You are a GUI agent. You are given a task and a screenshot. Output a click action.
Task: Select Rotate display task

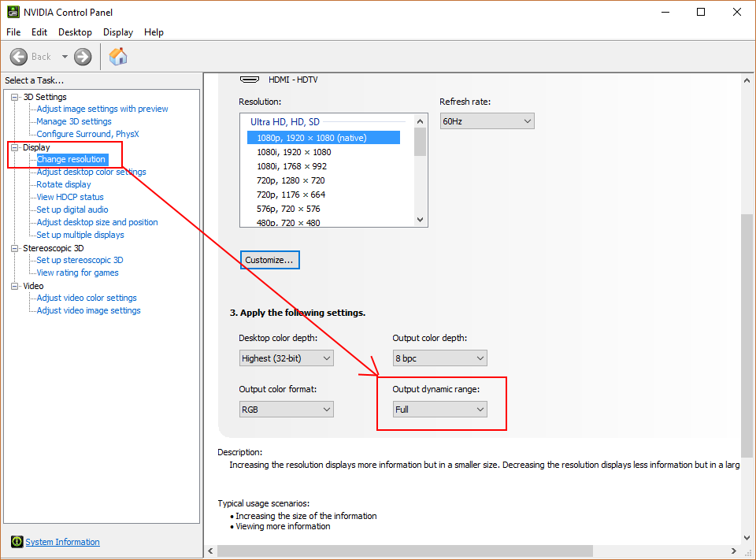point(64,184)
